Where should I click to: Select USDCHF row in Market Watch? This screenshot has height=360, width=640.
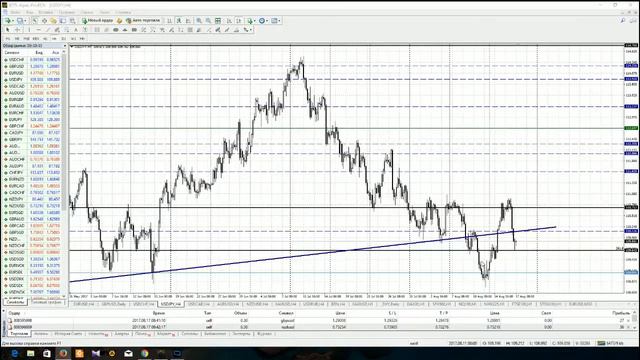33,60
